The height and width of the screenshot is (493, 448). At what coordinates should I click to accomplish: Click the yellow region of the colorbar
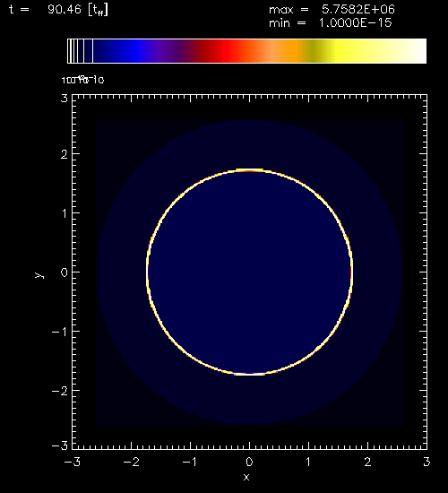pyautogui.click(x=344, y=51)
